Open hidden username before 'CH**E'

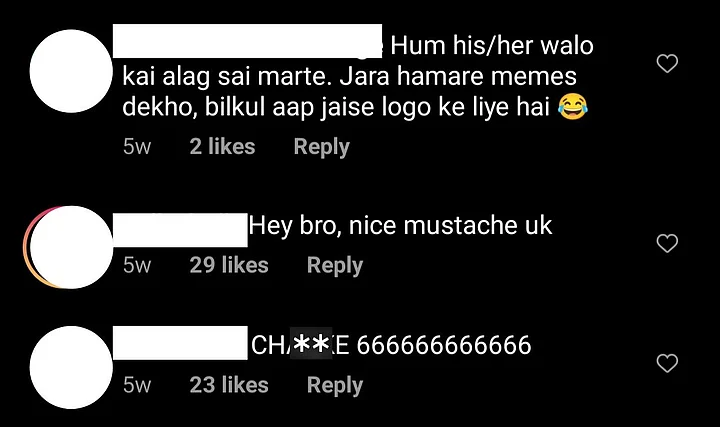coord(180,343)
